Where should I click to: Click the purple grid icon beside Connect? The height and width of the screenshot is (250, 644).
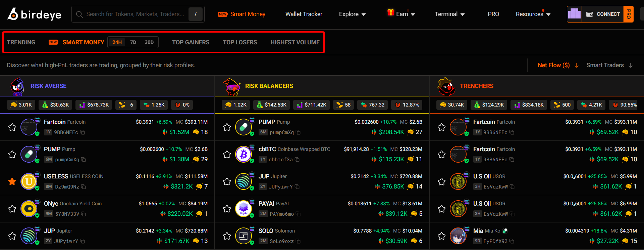coord(574,14)
